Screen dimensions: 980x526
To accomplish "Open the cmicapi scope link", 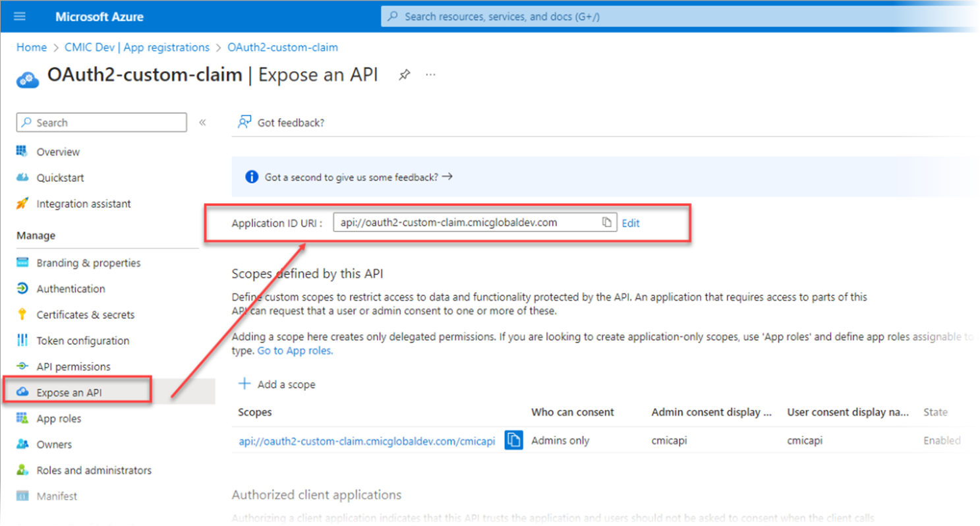I will tap(367, 441).
